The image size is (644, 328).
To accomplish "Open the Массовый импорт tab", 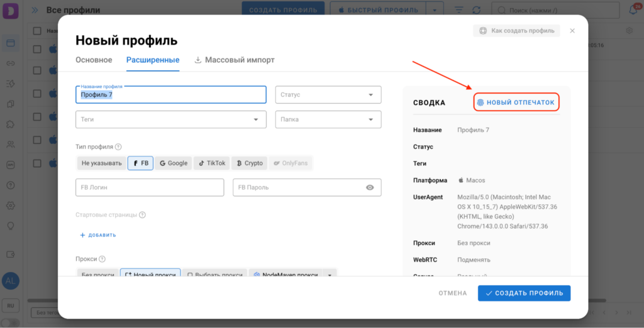I will (234, 60).
